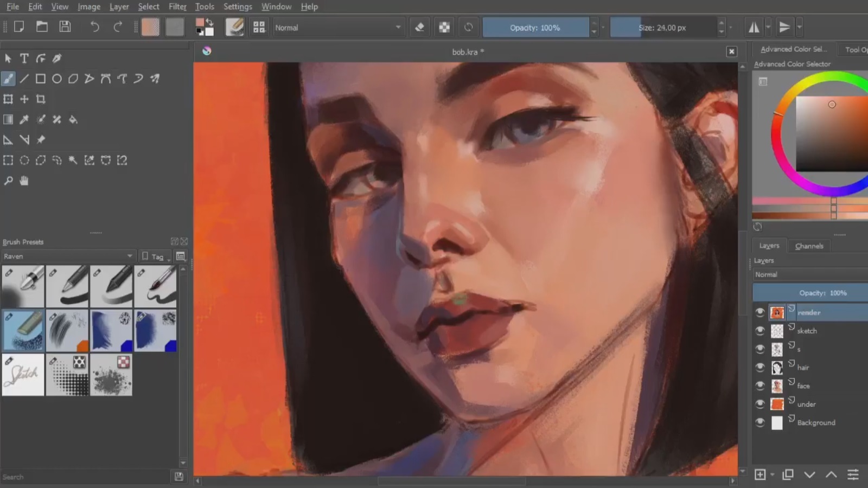Select the Gradient tool
The image size is (868, 488).
coord(8,119)
